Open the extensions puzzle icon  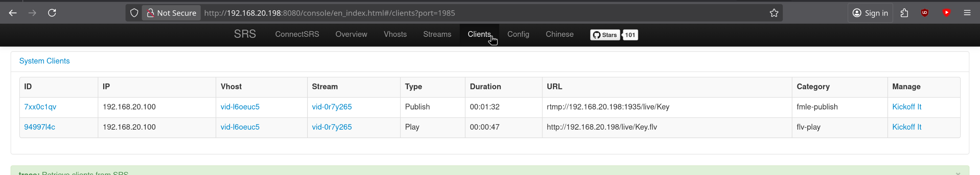pyautogui.click(x=904, y=13)
